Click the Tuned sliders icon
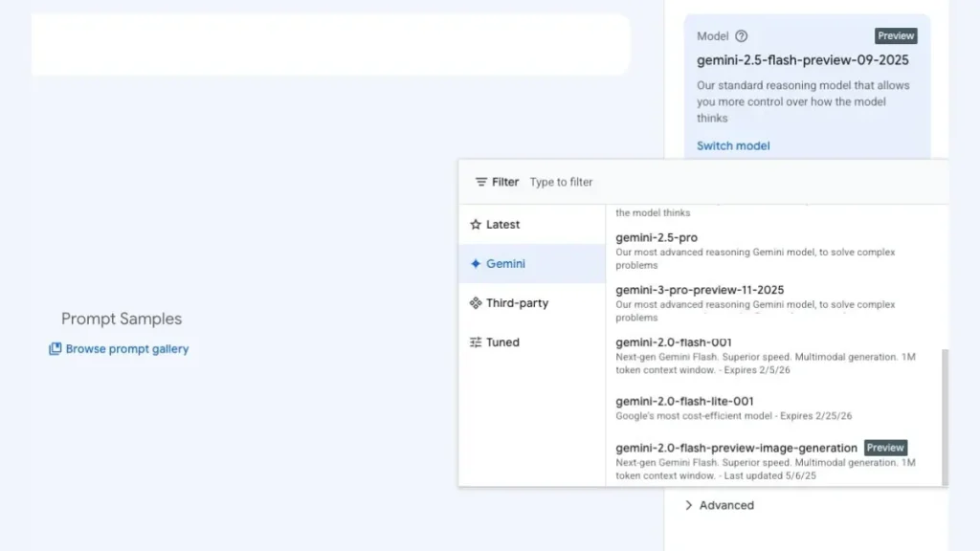Viewport: 980px width, 551px height. point(476,342)
